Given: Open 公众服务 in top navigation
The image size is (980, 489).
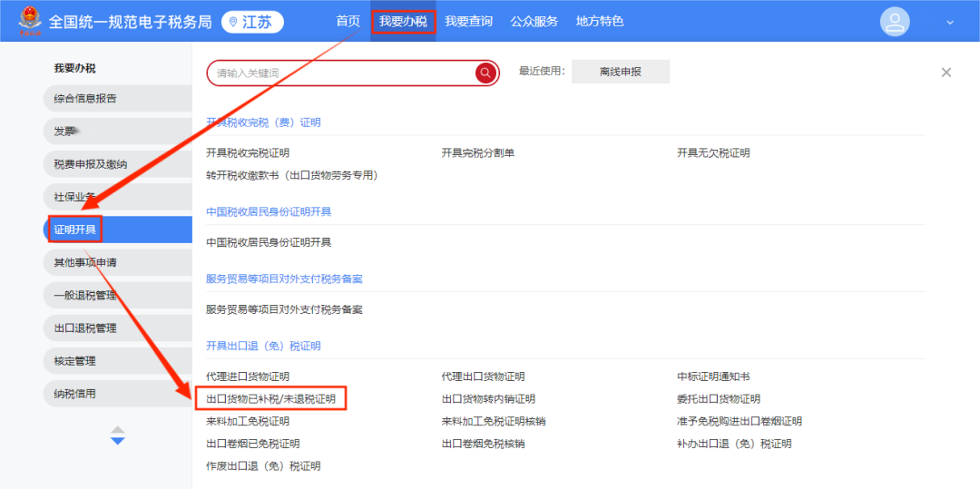Looking at the screenshot, I should click(534, 21).
